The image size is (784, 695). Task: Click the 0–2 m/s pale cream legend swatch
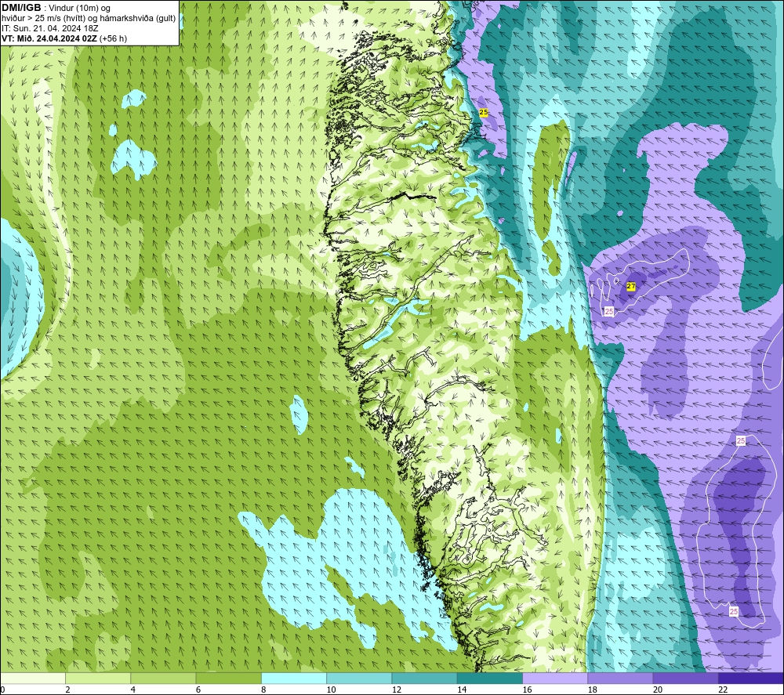click(x=33, y=678)
